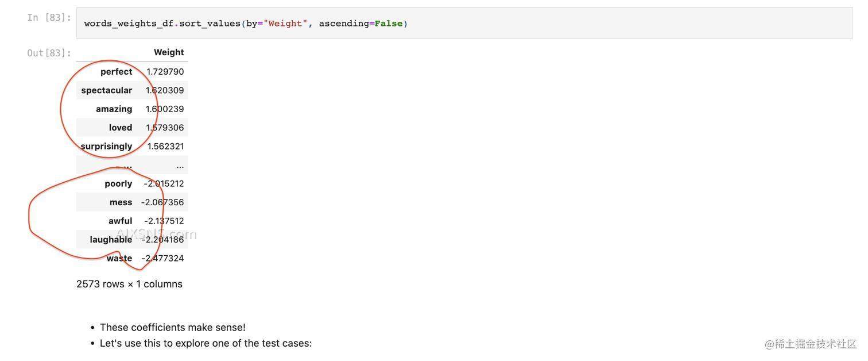The width and height of the screenshot is (868, 361).
Task: Click the False keyword in the code
Action: (388, 24)
